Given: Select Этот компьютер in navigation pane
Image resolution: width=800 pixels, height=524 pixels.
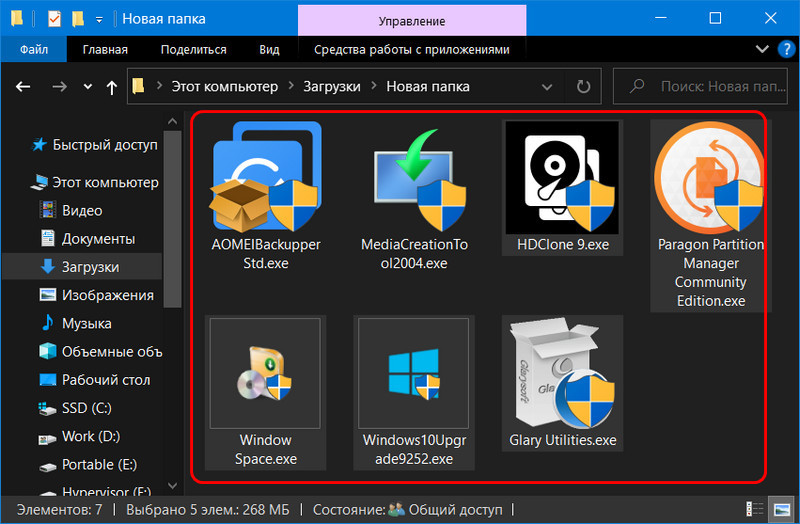Looking at the screenshot, I should pyautogui.click(x=95, y=182).
